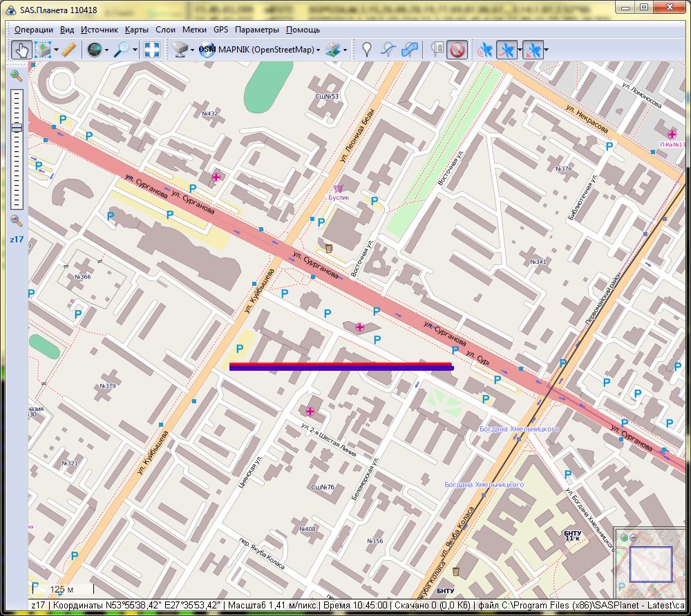Click zoom out magnifier below zoom slider
Viewport: 691px width, 616px height.
(16, 221)
